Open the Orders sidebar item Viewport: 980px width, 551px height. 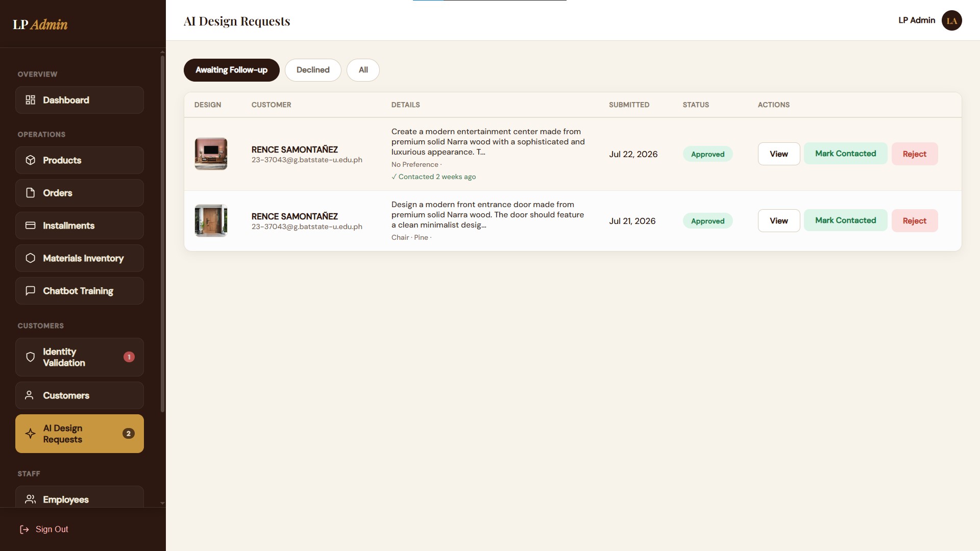80,193
